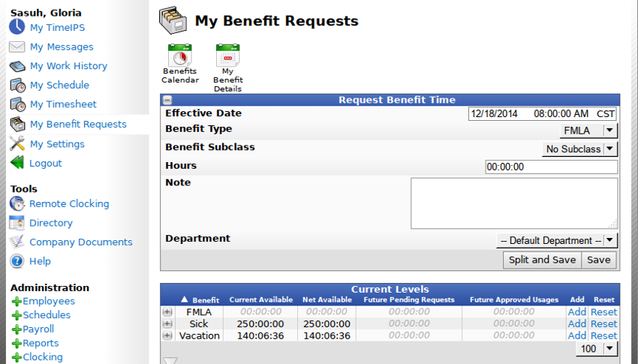Viewport: 638px width, 364px height.
Task: Click Add in the Sick row
Action: (577, 323)
